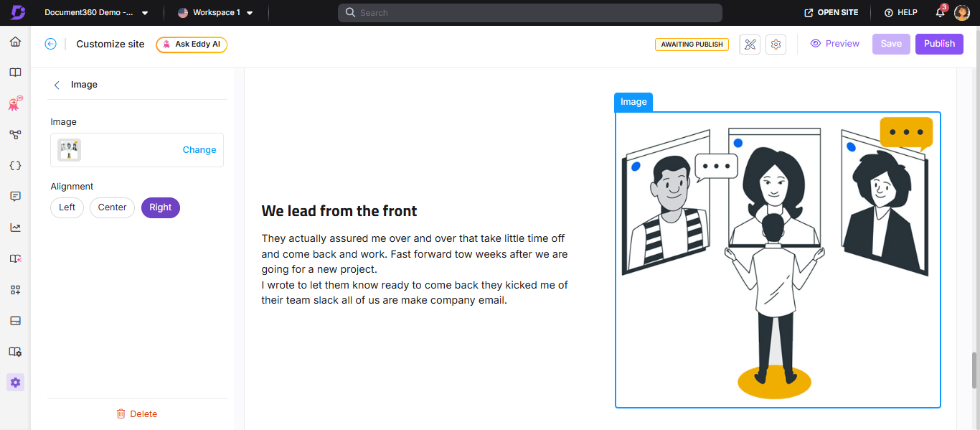Viewport: 980px width, 430px height.
Task: Click the 'Alignment' label
Action: point(72,187)
